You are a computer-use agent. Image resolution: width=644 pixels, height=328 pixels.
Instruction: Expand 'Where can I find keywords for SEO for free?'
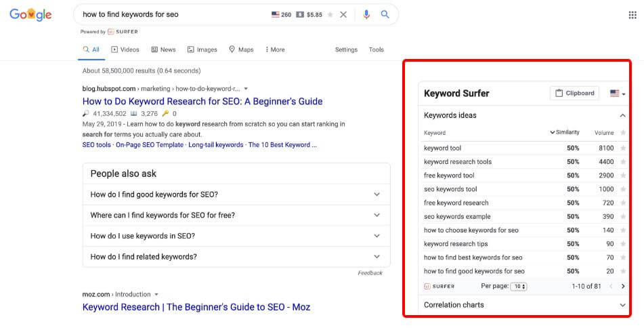pyautogui.click(x=236, y=215)
